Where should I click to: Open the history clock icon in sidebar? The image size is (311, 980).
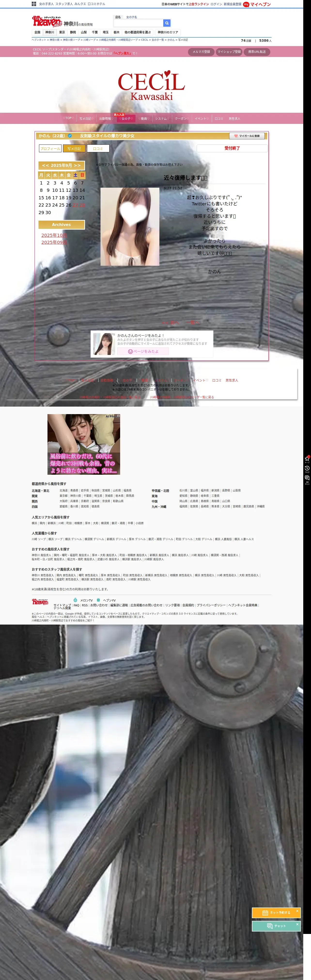307,469
